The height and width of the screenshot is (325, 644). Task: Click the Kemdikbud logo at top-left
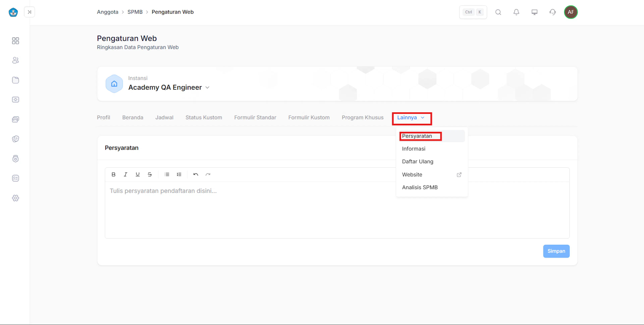click(x=13, y=12)
